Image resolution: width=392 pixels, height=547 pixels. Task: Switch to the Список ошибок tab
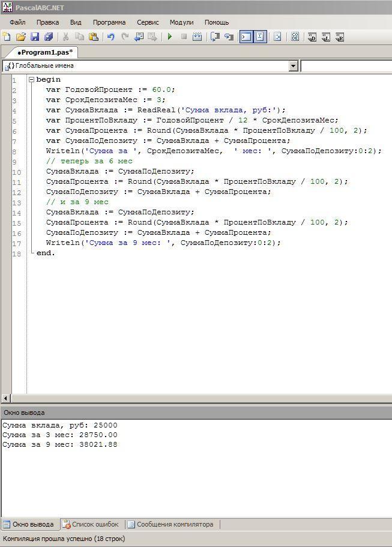click(91, 524)
